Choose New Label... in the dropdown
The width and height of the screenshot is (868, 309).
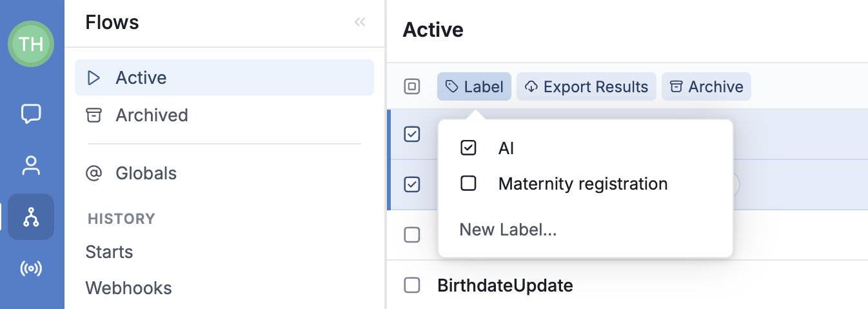pyautogui.click(x=508, y=230)
